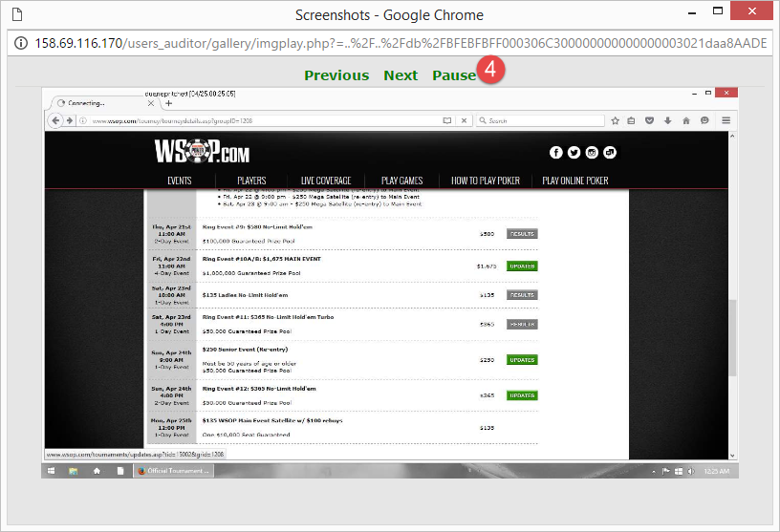
Task: Bookmark page with star icon
Action: click(x=615, y=120)
